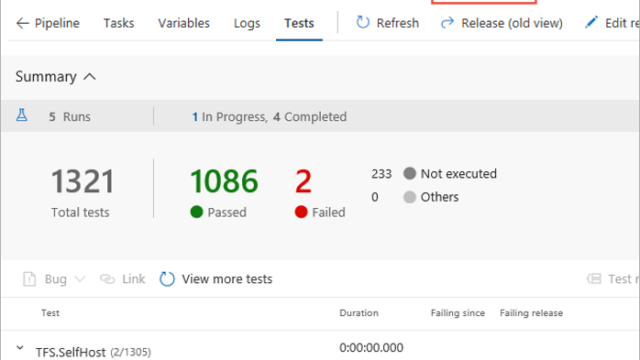This screenshot has width=640, height=360.
Task: Select the TFS.SelfHost test group row
Action: [320, 346]
